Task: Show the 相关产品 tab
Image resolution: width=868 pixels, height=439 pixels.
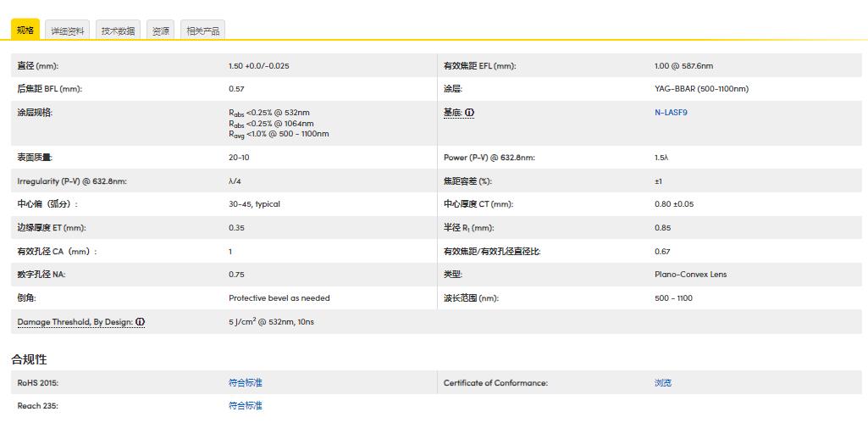Action: pos(203,31)
